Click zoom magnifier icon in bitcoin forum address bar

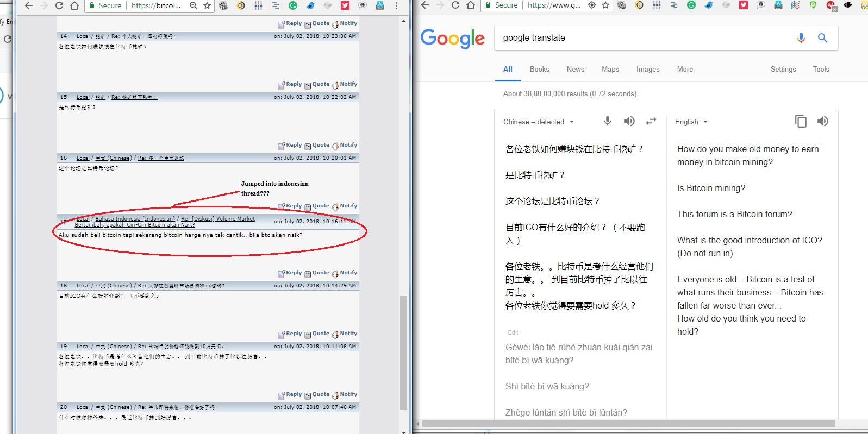point(193,5)
